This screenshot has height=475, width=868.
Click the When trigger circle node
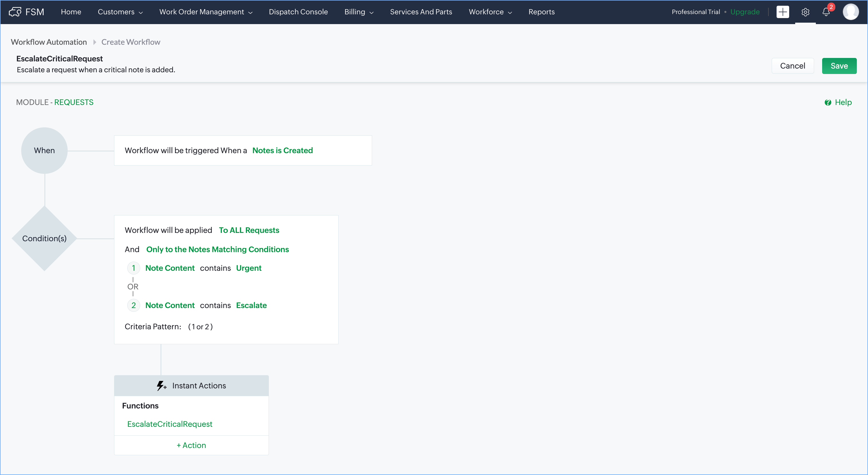pos(44,150)
